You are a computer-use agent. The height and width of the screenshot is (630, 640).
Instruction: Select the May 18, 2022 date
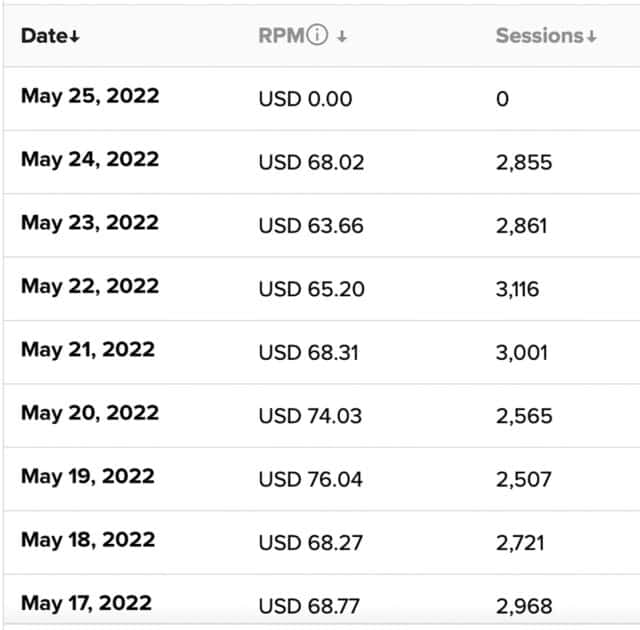click(x=88, y=540)
